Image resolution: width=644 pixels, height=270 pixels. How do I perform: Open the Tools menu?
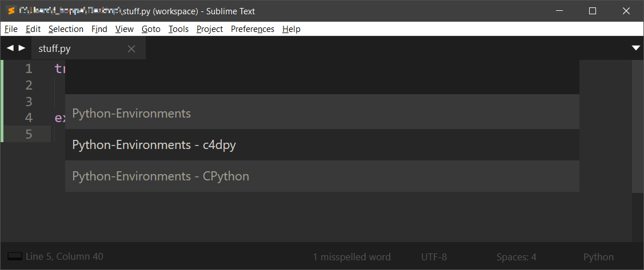[x=178, y=29]
